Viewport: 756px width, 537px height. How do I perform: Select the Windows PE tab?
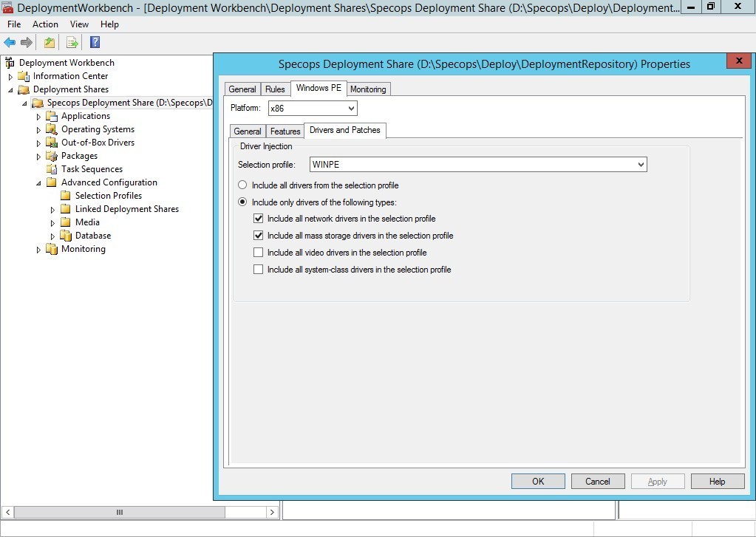pyautogui.click(x=319, y=88)
